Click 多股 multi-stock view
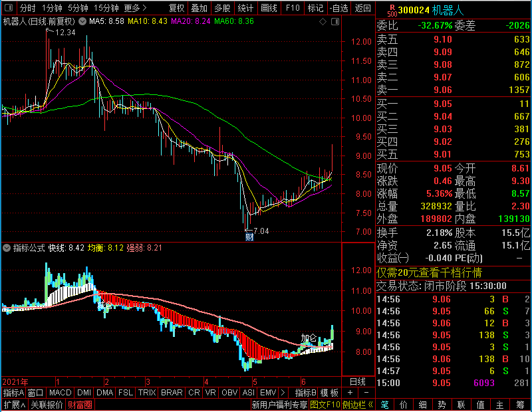 [x=222, y=8]
